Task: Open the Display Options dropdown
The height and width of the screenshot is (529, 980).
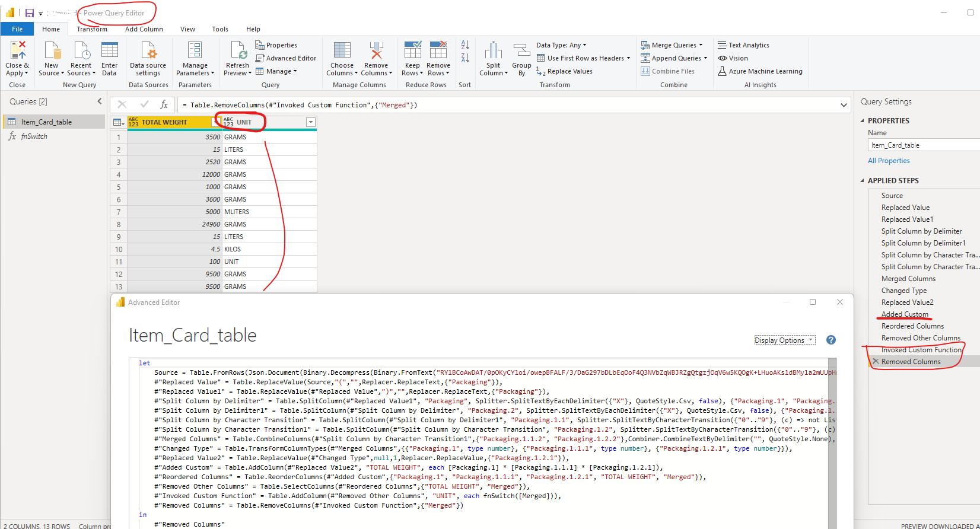Action: [784, 340]
